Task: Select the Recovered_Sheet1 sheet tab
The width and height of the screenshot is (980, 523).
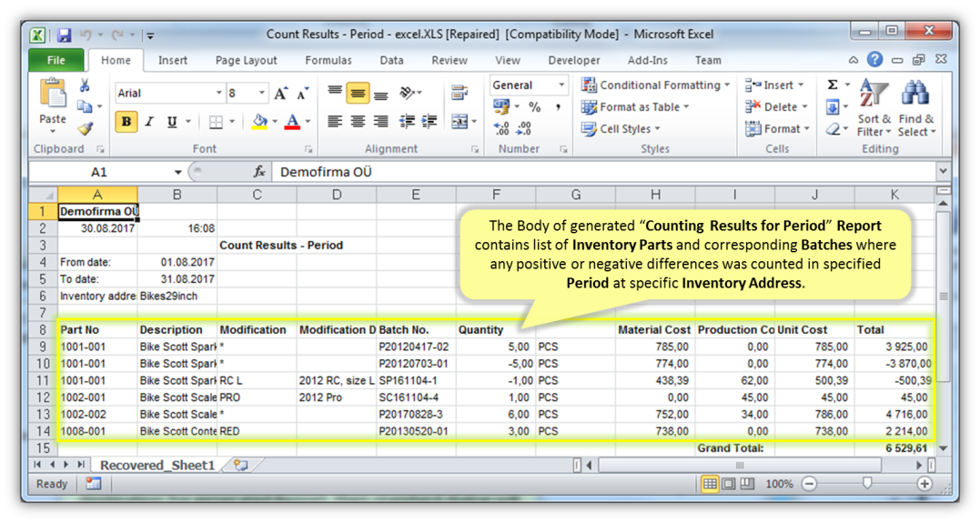Action: [157, 465]
